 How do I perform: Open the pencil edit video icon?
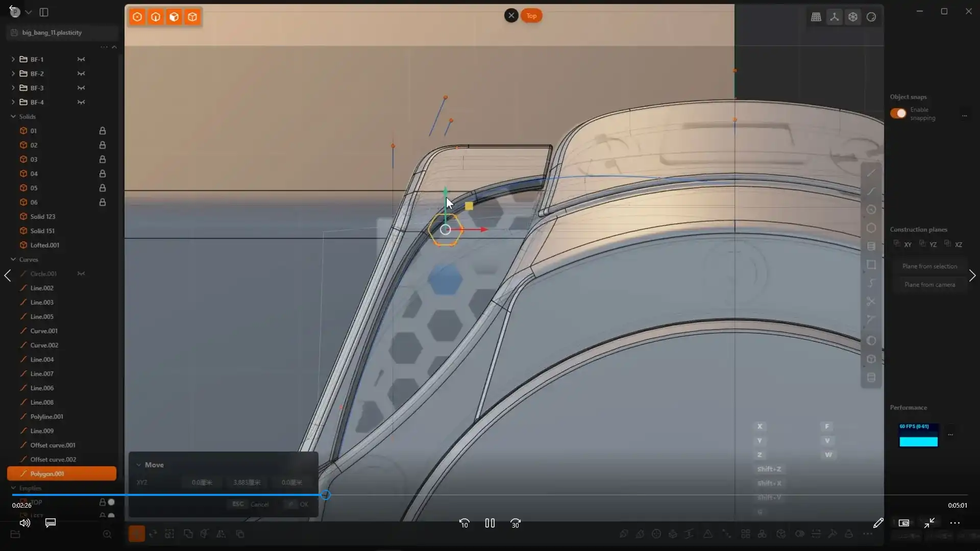coord(878,523)
